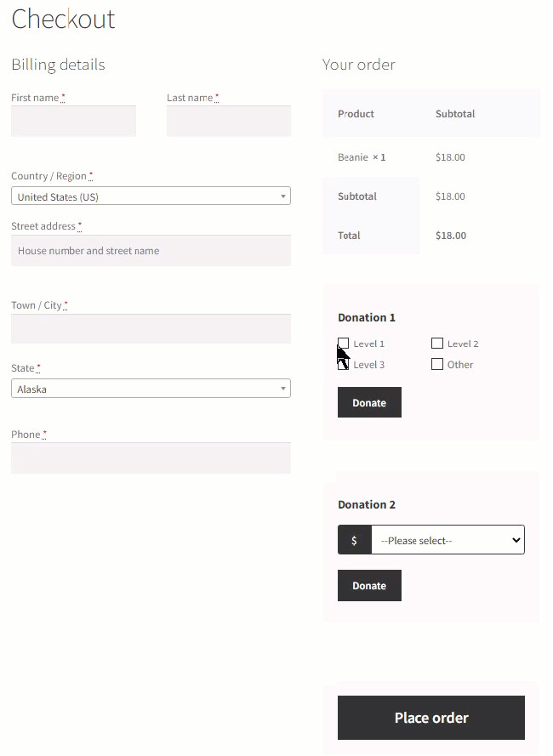Click the Street address text box
Screen dimensions: 553x756
151,251
